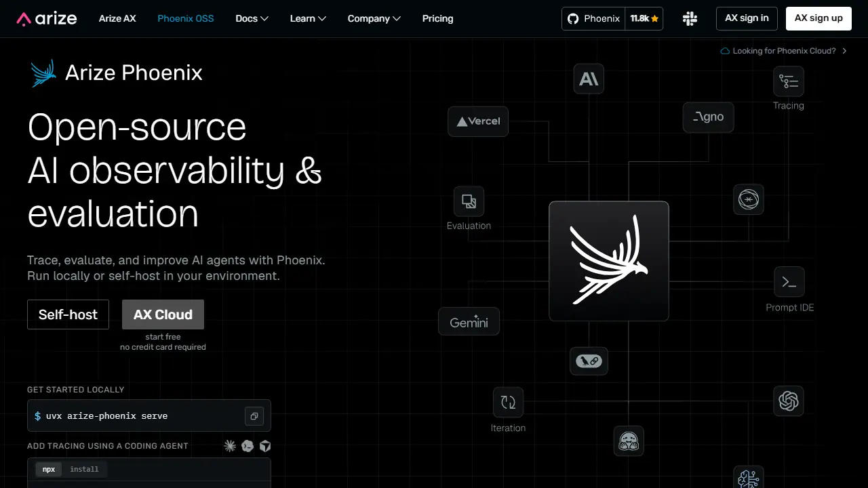The height and width of the screenshot is (488, 868).
Task: Click the Prompt IDE terminal icon
Action: tap(789, 282)
